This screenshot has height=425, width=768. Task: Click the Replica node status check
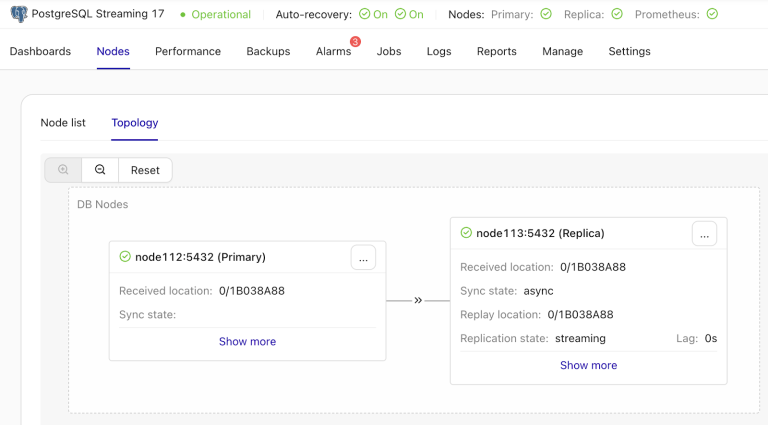pyautogui.click(x=617, y=15)
